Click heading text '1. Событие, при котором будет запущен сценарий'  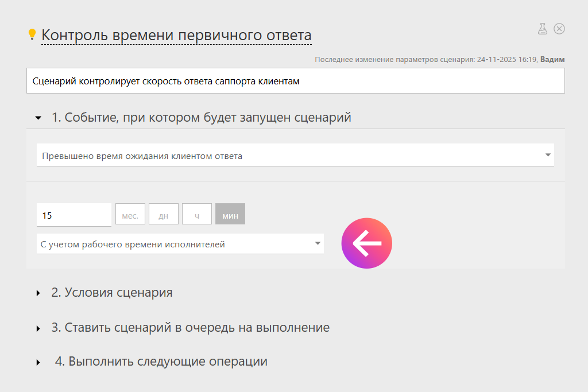tap(201, 118)
